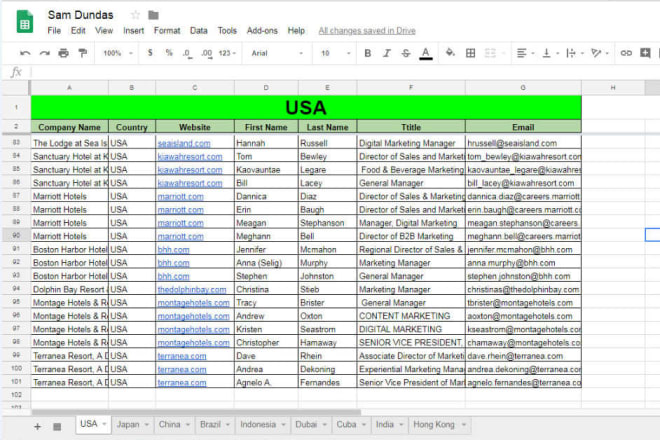Open terranea.com link in row 101

coord(182,383)
